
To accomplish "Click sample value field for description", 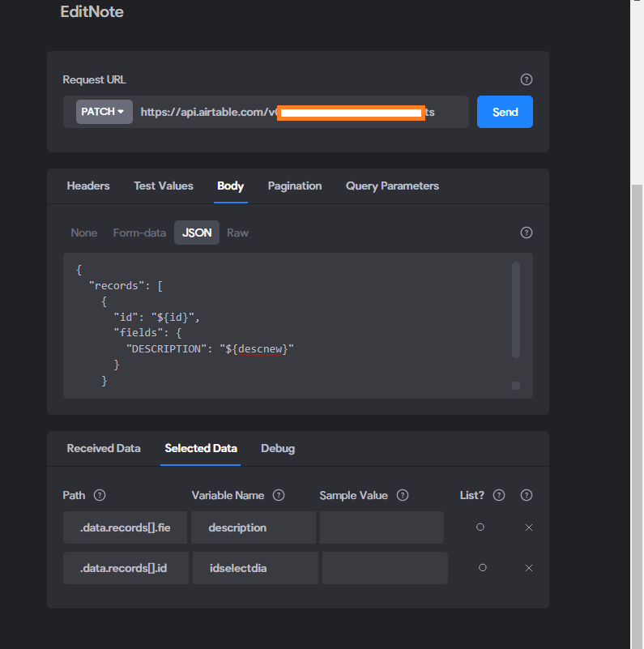I will pos(382,527).
